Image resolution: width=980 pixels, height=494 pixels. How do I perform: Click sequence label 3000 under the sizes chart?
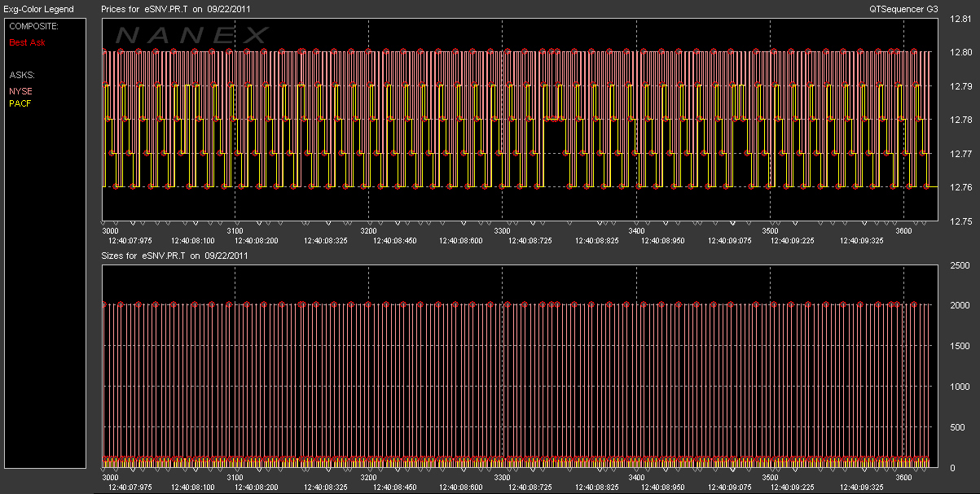[x=110, y=478]
